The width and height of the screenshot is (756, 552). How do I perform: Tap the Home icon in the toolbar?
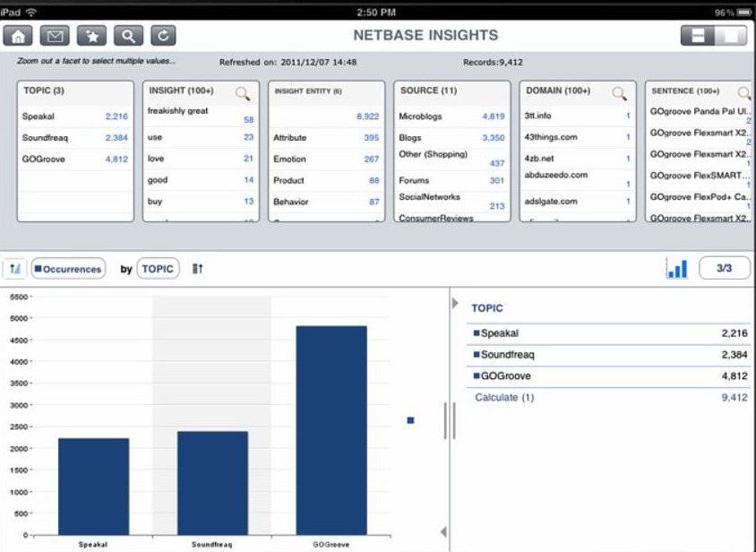tap(18, 36)
